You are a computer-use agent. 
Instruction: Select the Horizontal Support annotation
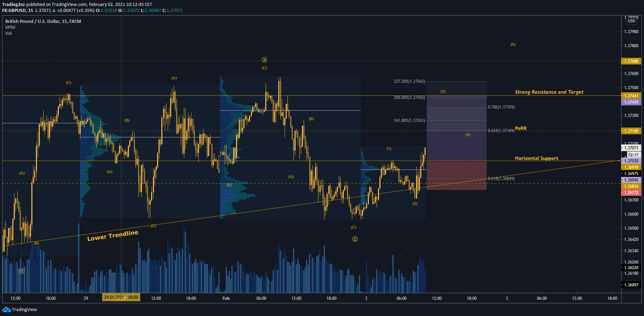(537, 158)
